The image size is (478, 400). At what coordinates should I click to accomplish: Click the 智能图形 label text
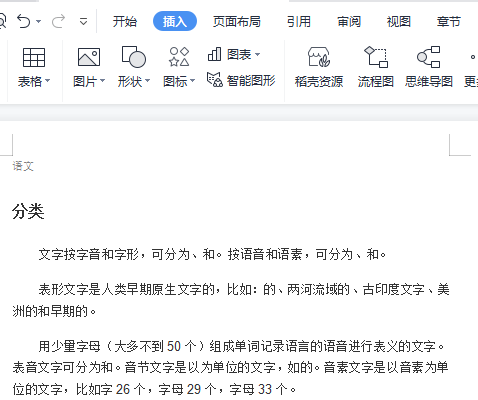point(251,81)
